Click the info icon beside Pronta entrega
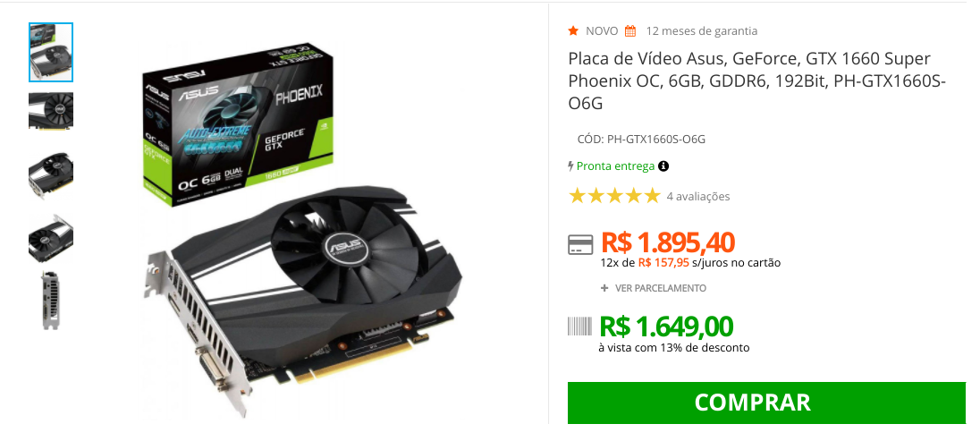This screenshot has width=980, height=441. pyautogui.click(x=663, y=166)
